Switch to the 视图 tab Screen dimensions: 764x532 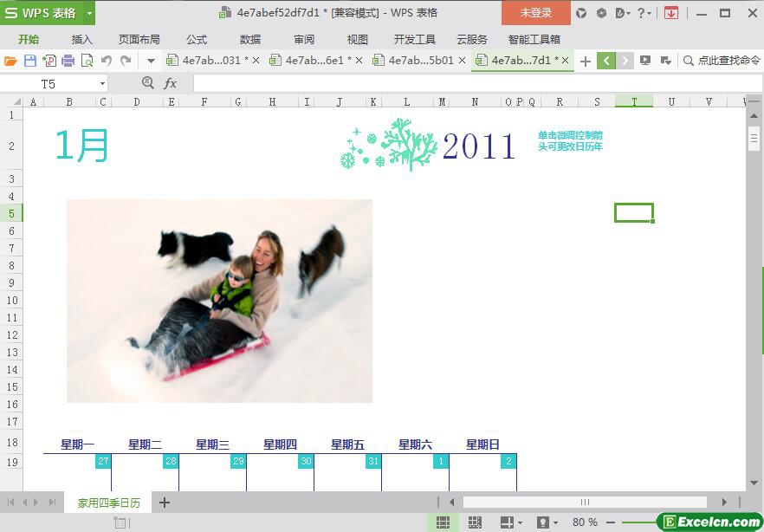(x=357, y=40)
